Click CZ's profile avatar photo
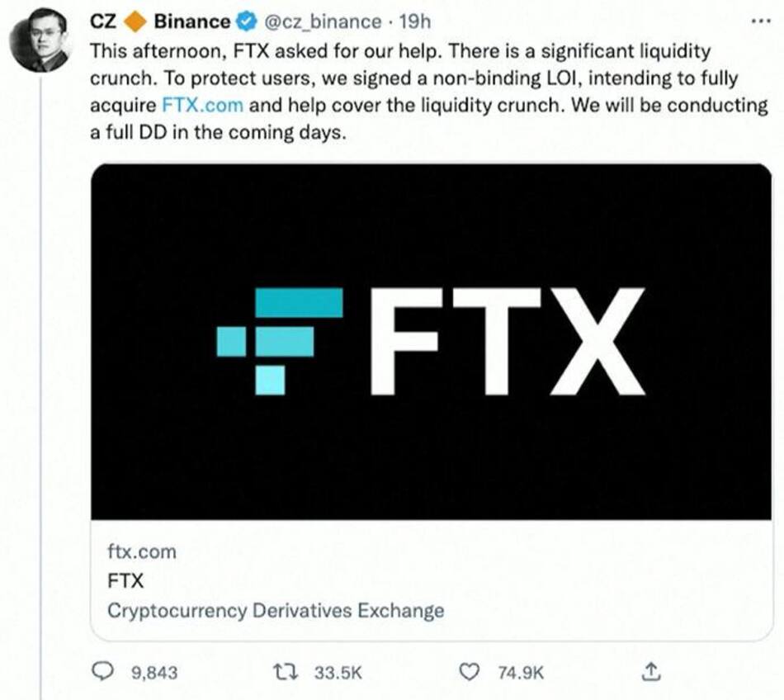Viewport: 784px width, 700px height. 40,43
